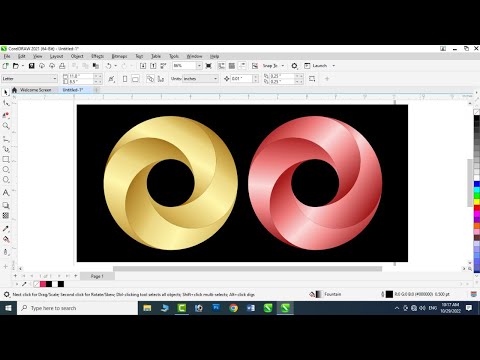Click the horizontal canvas scrollbar
The image size is (480, 360).
247,269
